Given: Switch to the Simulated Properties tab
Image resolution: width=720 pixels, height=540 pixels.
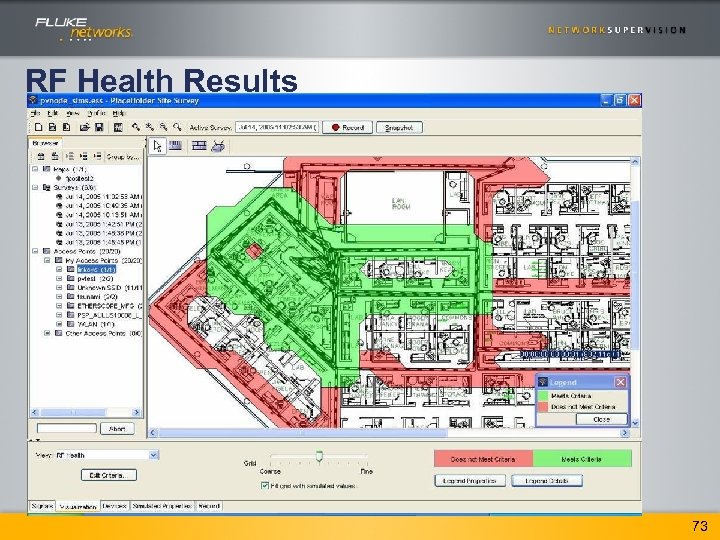Looking at the screenshot, I should coord(162,506).
